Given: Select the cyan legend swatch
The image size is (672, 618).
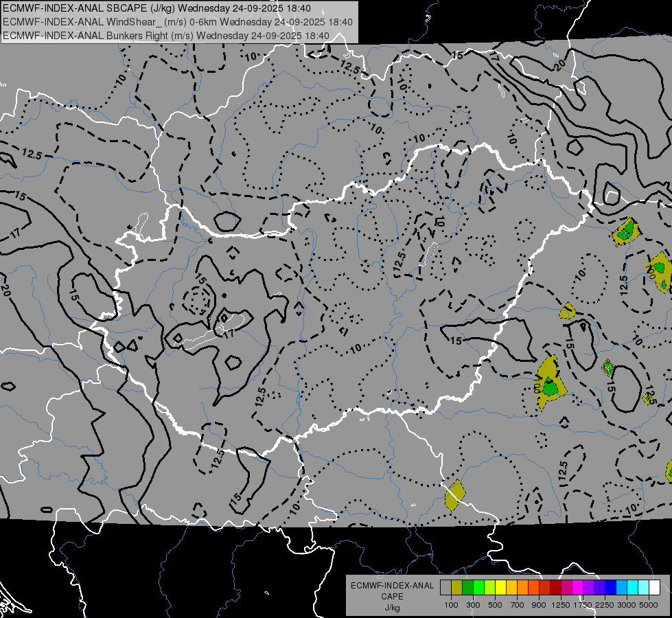Looking at the screenshot, I should (633, 587).
